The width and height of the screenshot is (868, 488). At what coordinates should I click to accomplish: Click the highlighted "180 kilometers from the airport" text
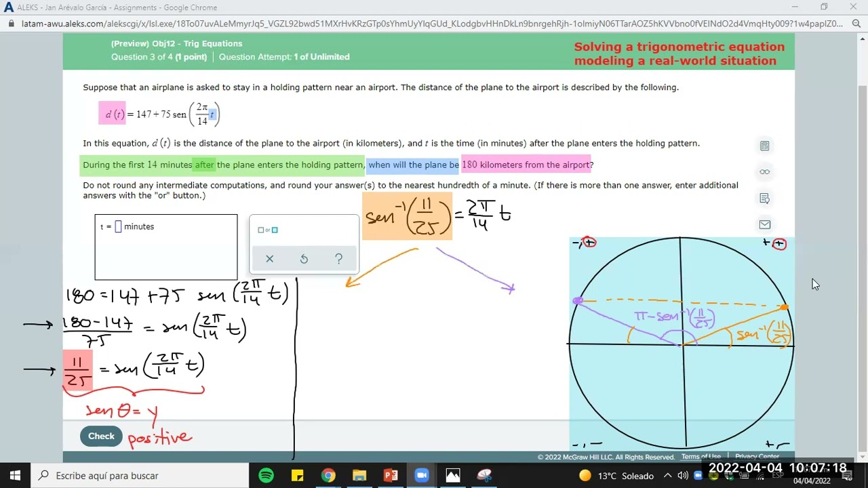coord(526,165)
